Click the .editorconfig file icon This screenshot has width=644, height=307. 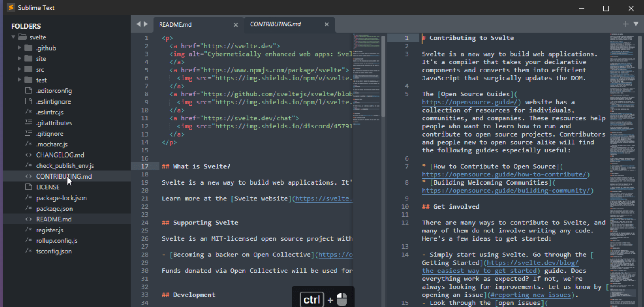[29, 91]
